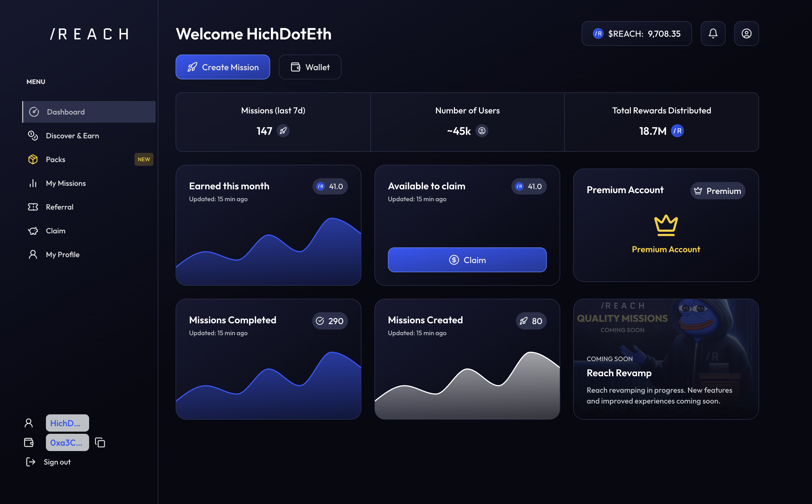The width and height of the screenshot is (812, 504).
Task: Click the Premium crown badge
Action: [x=717, y=191]
